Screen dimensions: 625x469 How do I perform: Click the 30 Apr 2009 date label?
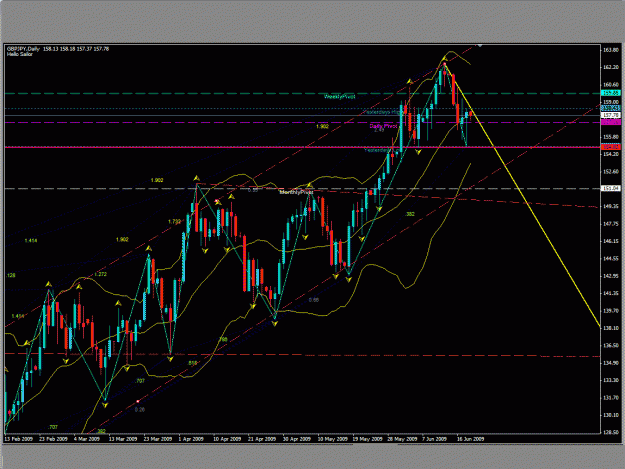point(297,439)
